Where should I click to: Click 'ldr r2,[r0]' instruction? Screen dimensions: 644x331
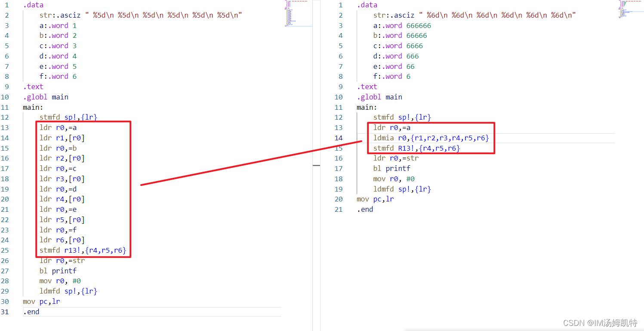pos(62,158)
